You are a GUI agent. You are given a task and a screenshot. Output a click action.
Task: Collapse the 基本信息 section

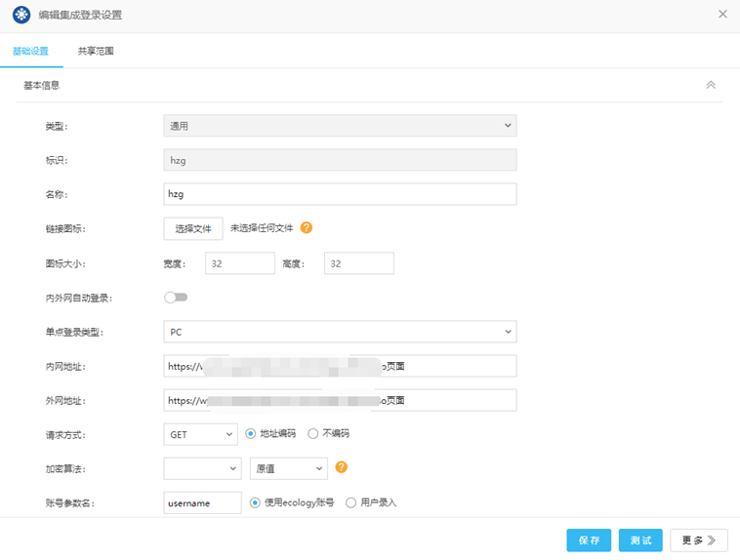click(711, 85)
